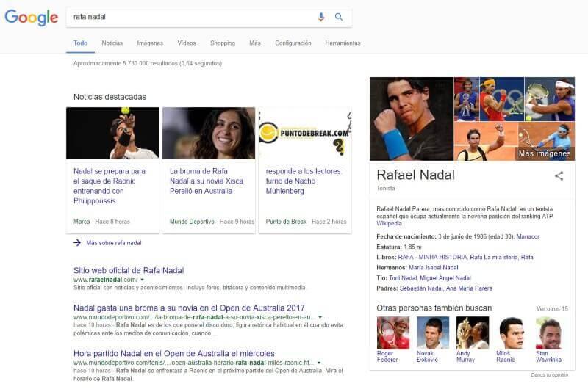588x392 pixels.
Task: Open Sitio web oficial de Rafa Nadal
Action: coord(129,270)
